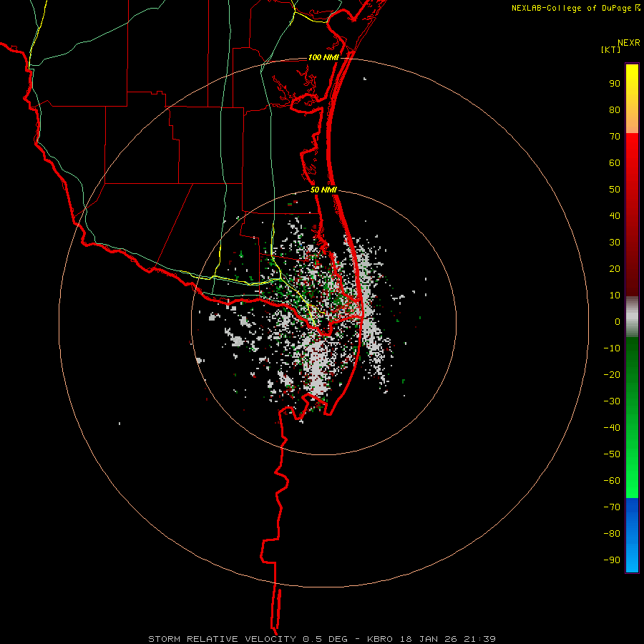Click the -10 value on velocity scale
This screenshot has width=644, height=644.
[x=612, y=348]
